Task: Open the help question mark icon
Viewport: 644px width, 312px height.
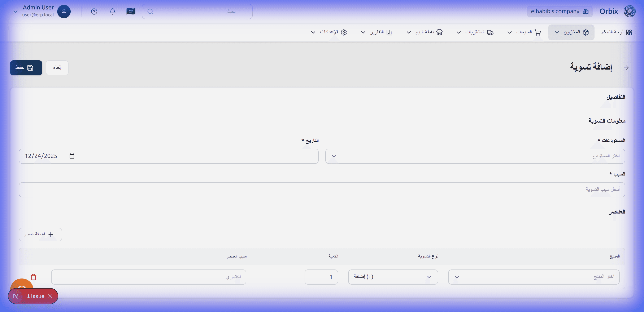Action: [x=94, y=12]
